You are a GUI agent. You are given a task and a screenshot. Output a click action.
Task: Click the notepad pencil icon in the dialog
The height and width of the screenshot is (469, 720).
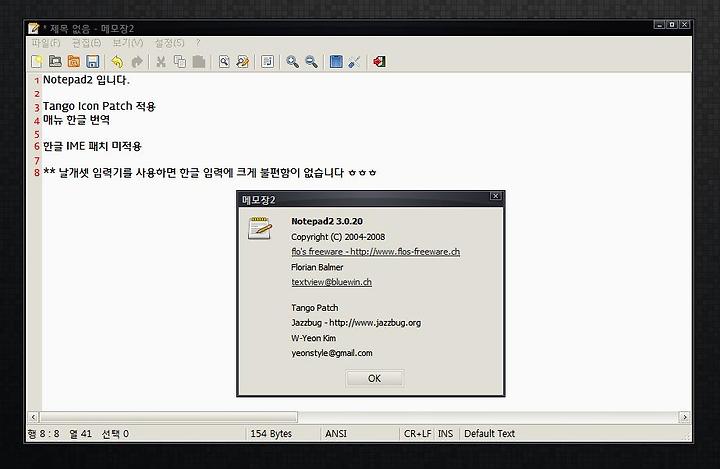(260, 228)
